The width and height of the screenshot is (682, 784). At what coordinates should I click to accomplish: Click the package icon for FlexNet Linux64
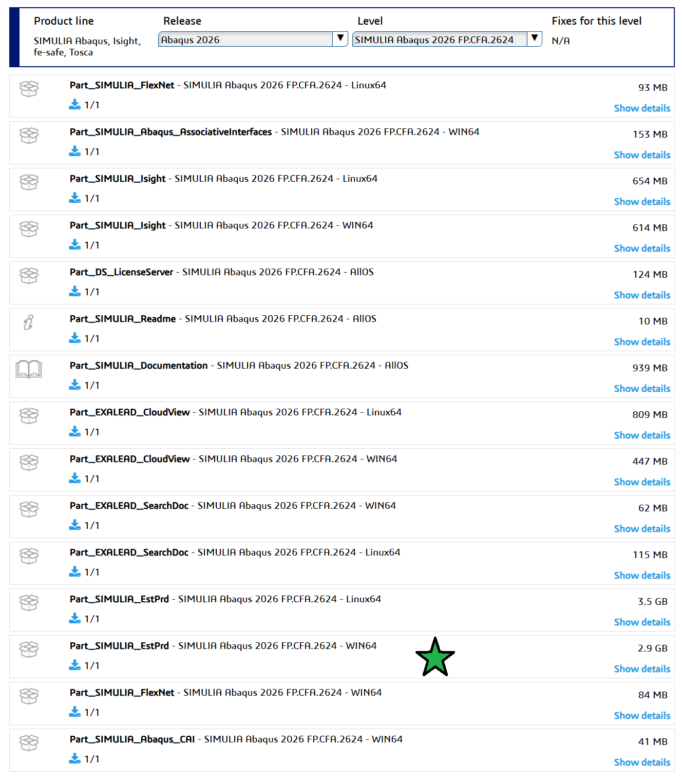(29, 89)
